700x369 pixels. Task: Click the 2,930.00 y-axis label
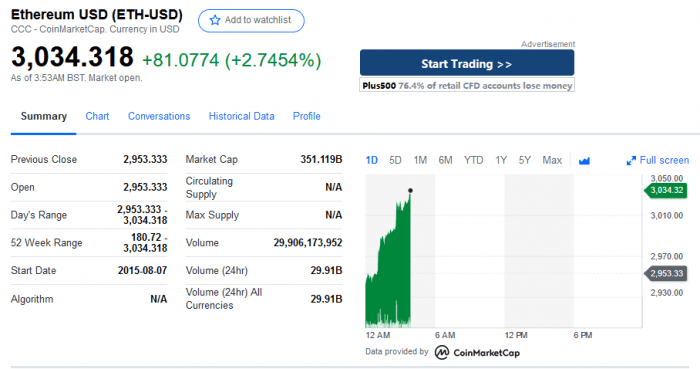pos(667,293)
